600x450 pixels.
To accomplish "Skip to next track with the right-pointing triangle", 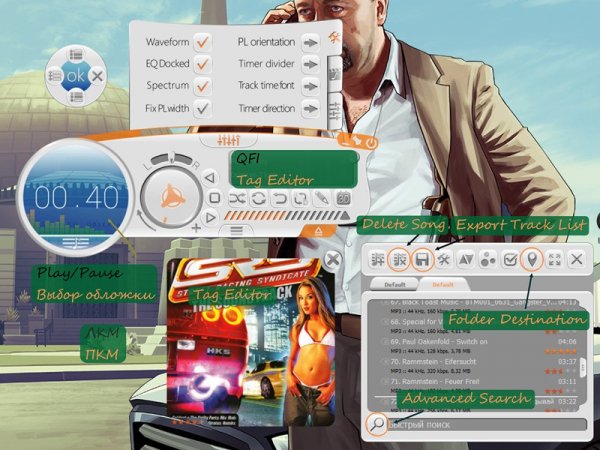I will point(210,218).
